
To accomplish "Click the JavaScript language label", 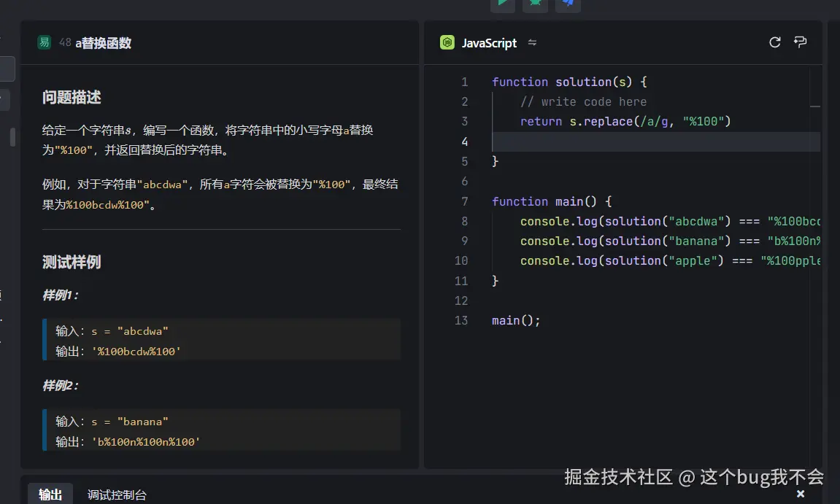I will pos(488,42).
